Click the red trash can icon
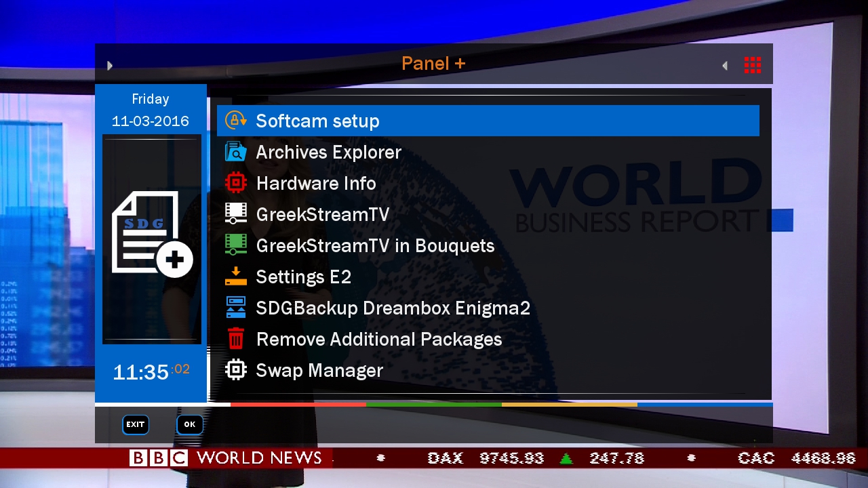 [x=236, y=339]
